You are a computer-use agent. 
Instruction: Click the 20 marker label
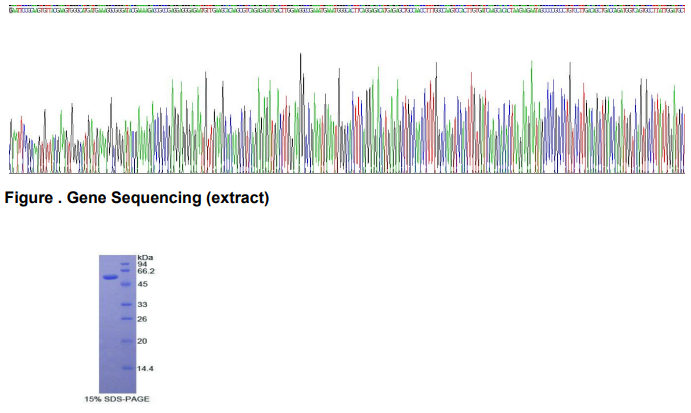142,341
